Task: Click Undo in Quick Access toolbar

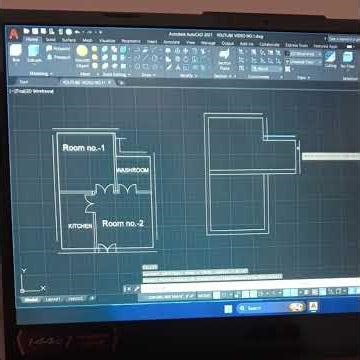Action: pos(77,32)
